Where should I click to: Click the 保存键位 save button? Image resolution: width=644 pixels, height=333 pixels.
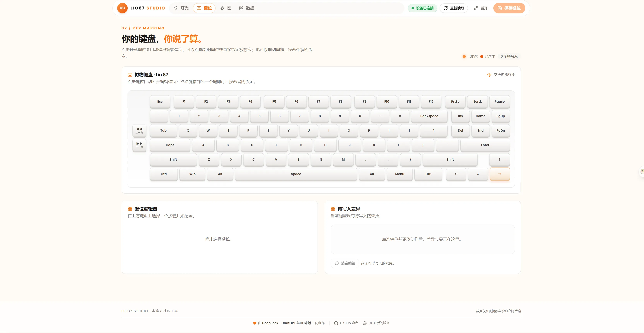509,8
